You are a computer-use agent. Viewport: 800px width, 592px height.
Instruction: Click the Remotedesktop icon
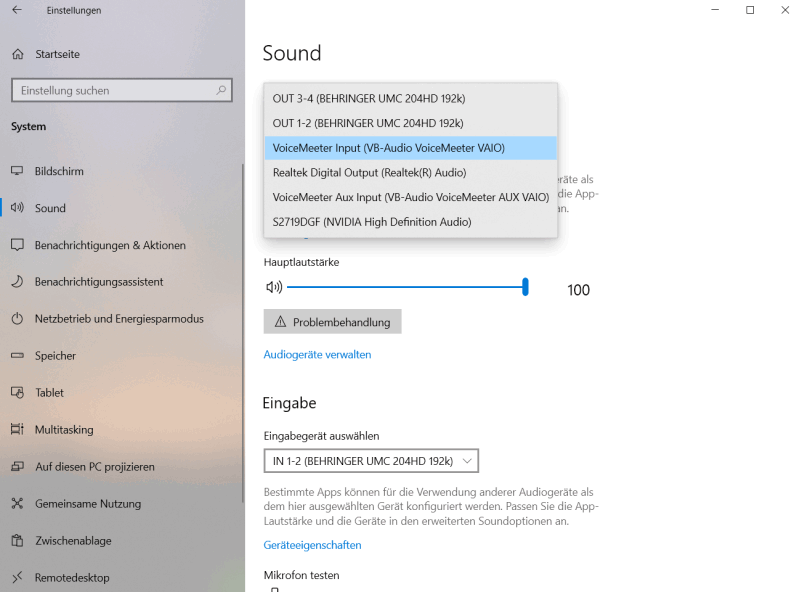(x=17, y=577)
